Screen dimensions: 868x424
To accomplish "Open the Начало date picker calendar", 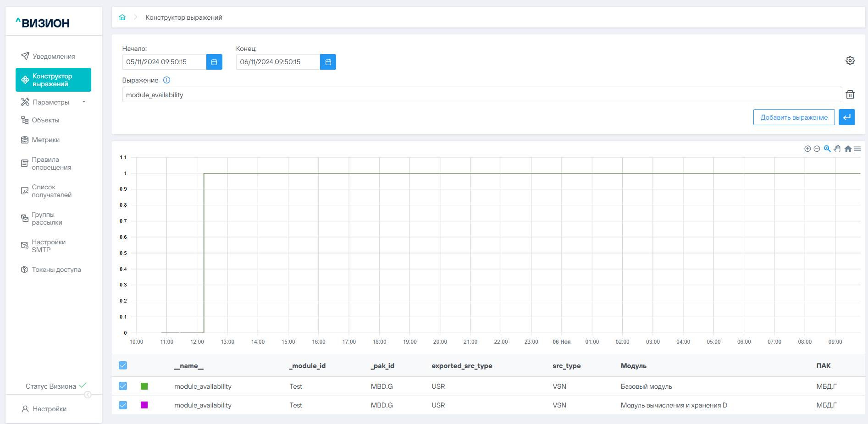I will coord(214,62).
